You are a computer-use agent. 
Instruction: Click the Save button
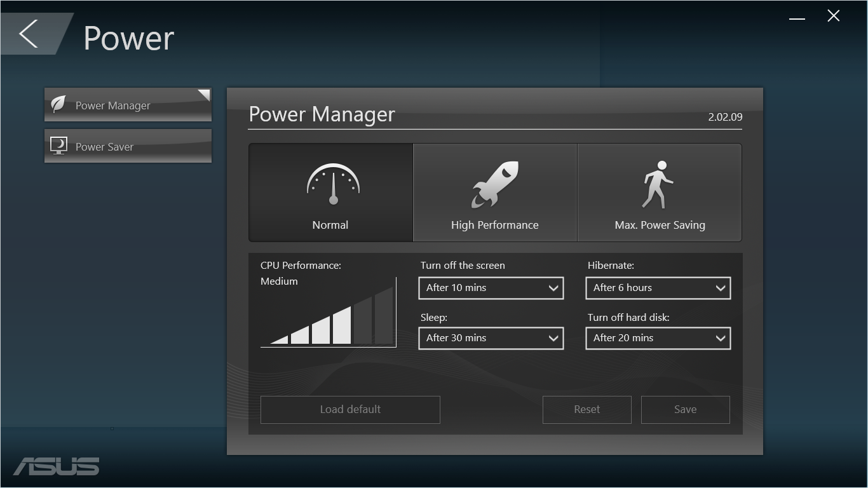tap(686, 410)
